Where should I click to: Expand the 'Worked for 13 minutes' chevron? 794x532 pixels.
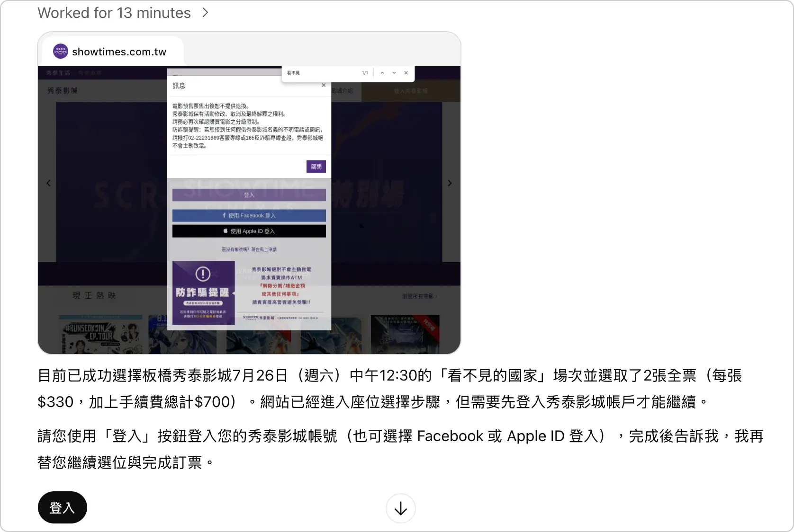point(205,13)
